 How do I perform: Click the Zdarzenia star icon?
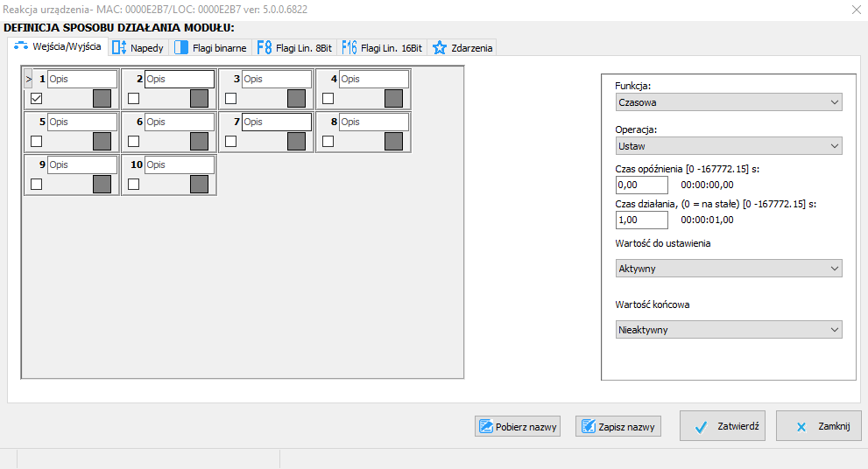tap(440, 47)
